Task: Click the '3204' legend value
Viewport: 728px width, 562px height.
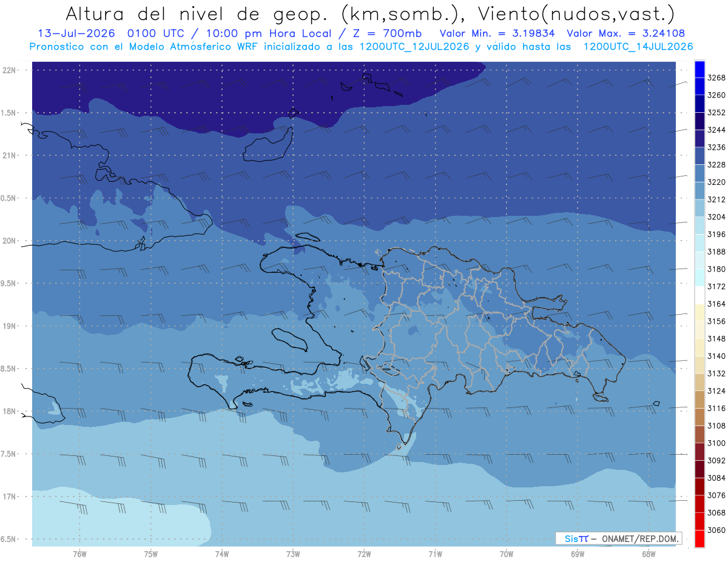Action: 716,217
